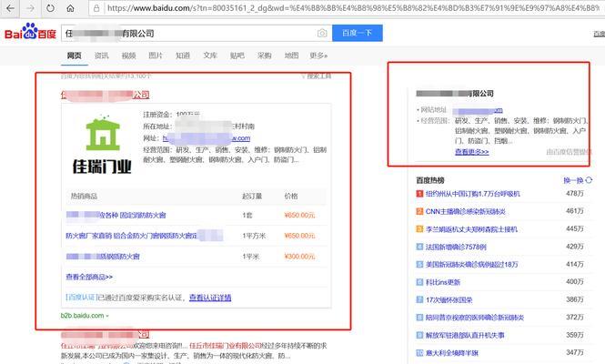Viewport: 605px width, 364px height.
Task: Switch to the 地图 tab
Action: coord(291,56)
